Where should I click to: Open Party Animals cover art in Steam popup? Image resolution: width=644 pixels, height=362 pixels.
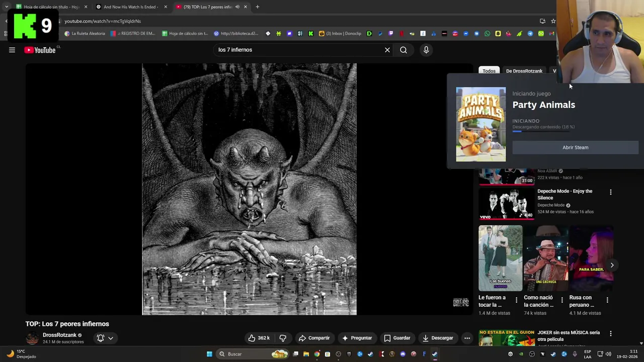tap(480, 125)
